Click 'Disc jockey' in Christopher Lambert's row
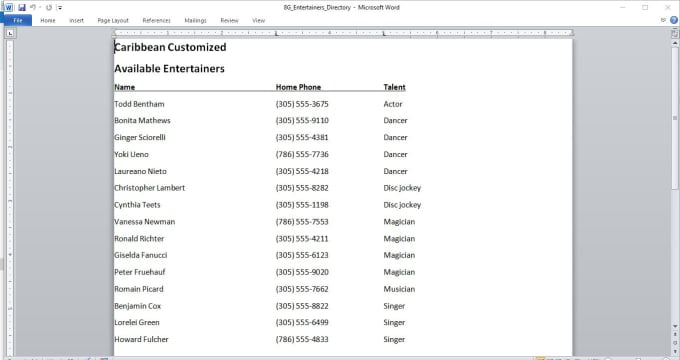The image size is (680, 360). (x=402, y=188)
